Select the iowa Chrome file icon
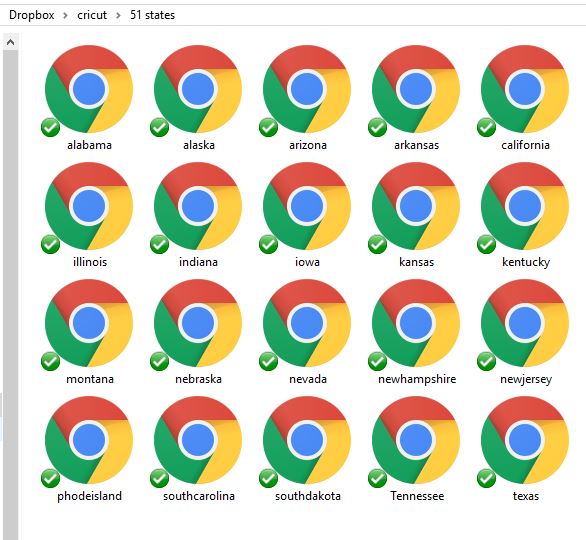 307,206
